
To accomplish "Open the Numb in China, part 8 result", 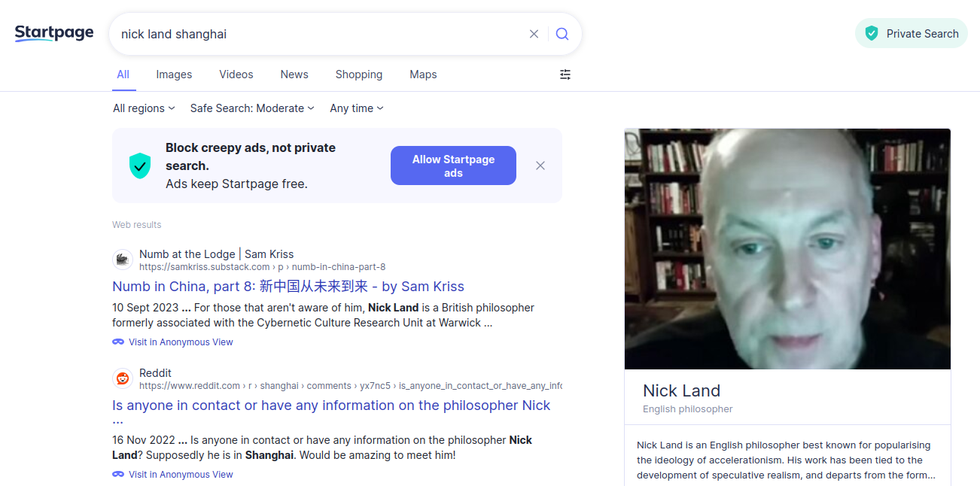I will pyautogui.click(x=288, y=287).
